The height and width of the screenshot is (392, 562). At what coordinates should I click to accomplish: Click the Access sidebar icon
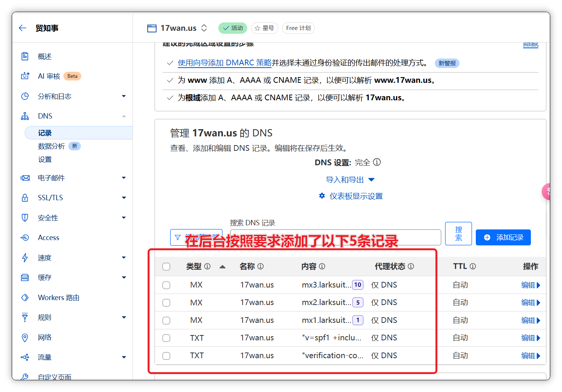click(x=25, y=237)
